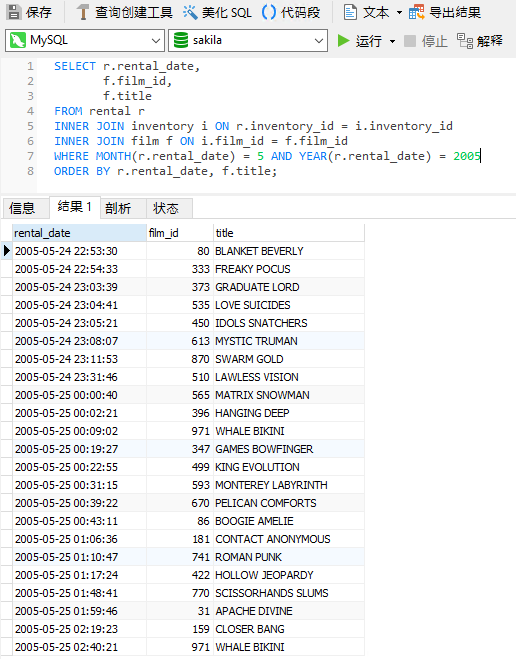
Task: Select the row marker for BLANKET BEVERLY
Action: [x=7, y=251]
